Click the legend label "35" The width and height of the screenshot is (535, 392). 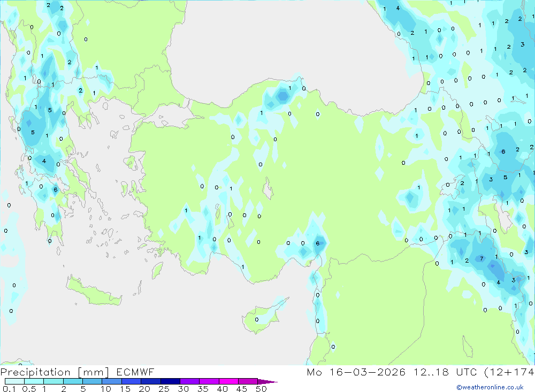click(x=203, y=389)
